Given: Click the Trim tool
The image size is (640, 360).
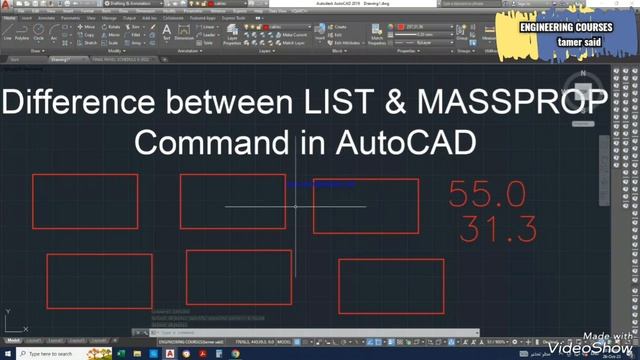Looking at the screenshot, I should [x=133, y=27].
